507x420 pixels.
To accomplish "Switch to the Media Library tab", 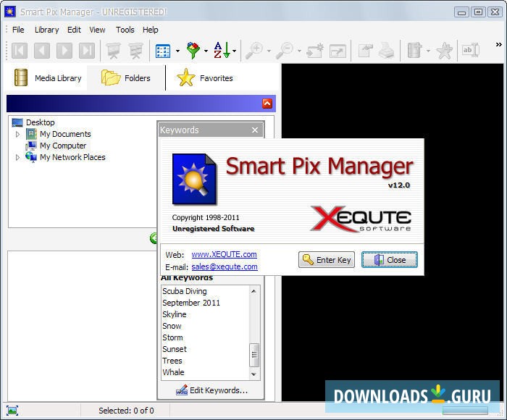I will click(x=47, y=78).
